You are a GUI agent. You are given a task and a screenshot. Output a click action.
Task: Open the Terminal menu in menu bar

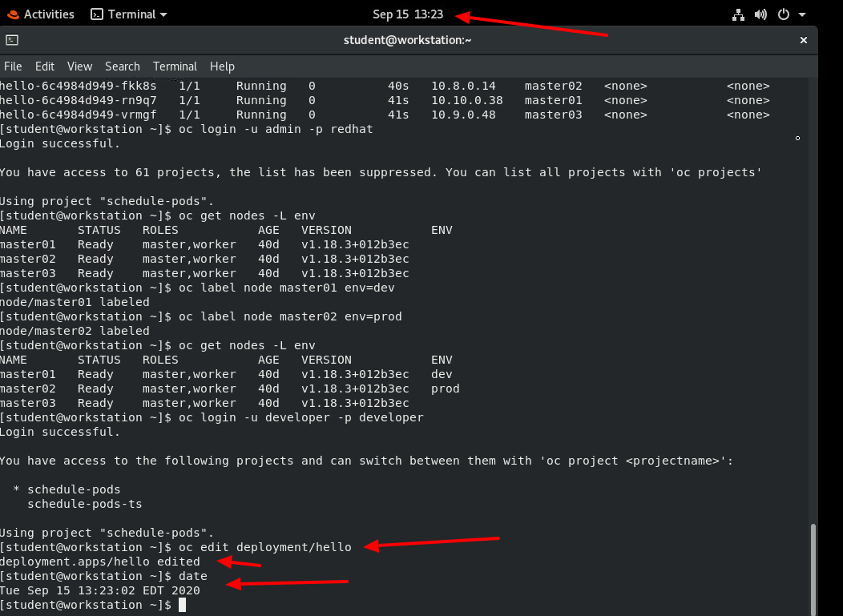(x=175, y=66)
